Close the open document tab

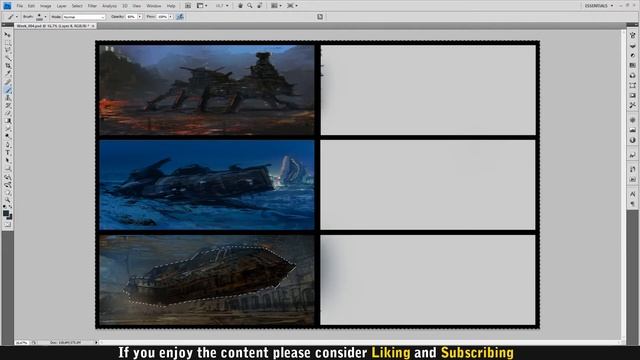click(x=93, y=26)
